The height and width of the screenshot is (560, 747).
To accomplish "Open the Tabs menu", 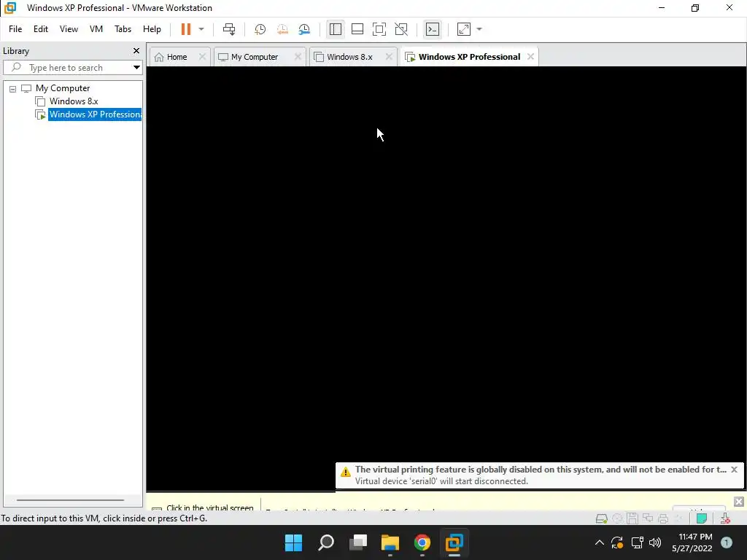I will pyautogui.click(x=123, y=29).
